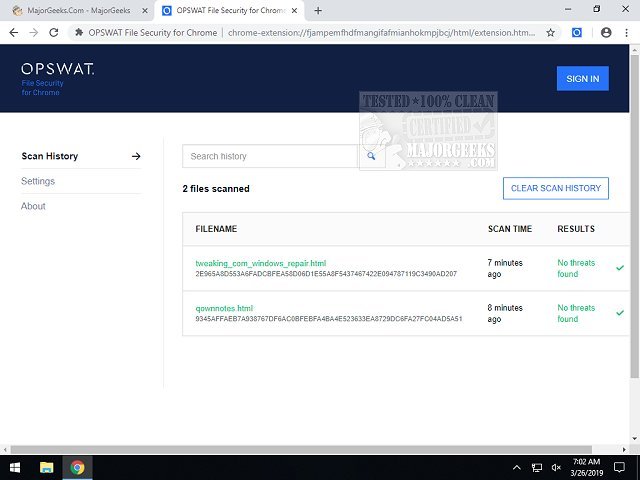This screenshot has width=640, height=480.
Task: Click the Chrome icon in the taskbar
Action: (77, 467)
